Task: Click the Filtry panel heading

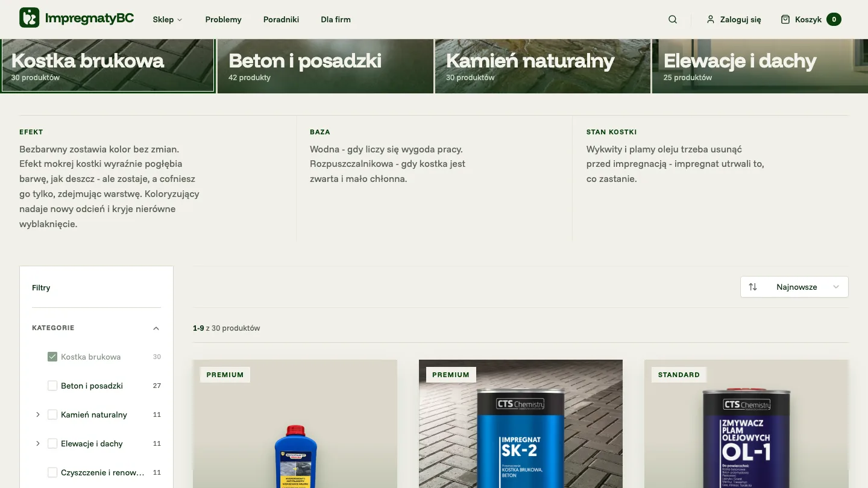Action: point(41,287)
